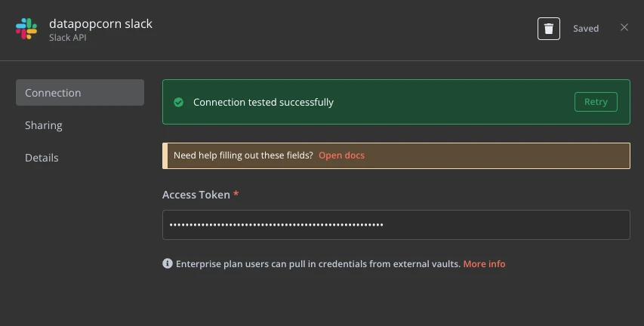Click the Slack logo icon
644x326 pixels.
point(26,29)
